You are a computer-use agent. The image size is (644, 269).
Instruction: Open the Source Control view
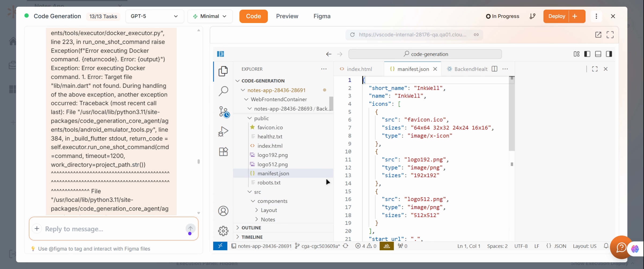tap(224, 112)
